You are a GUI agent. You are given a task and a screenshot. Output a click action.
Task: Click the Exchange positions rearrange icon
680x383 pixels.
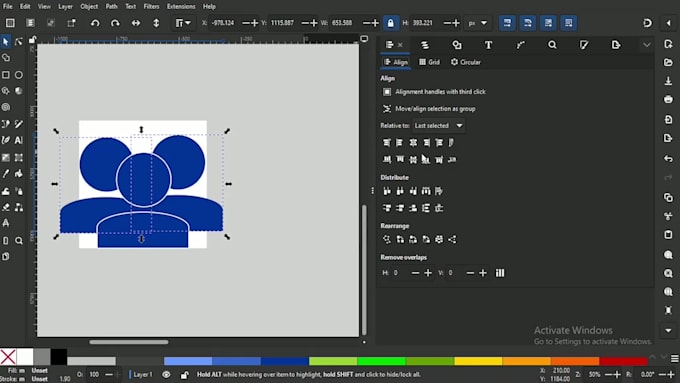click(x=400, y=239)
